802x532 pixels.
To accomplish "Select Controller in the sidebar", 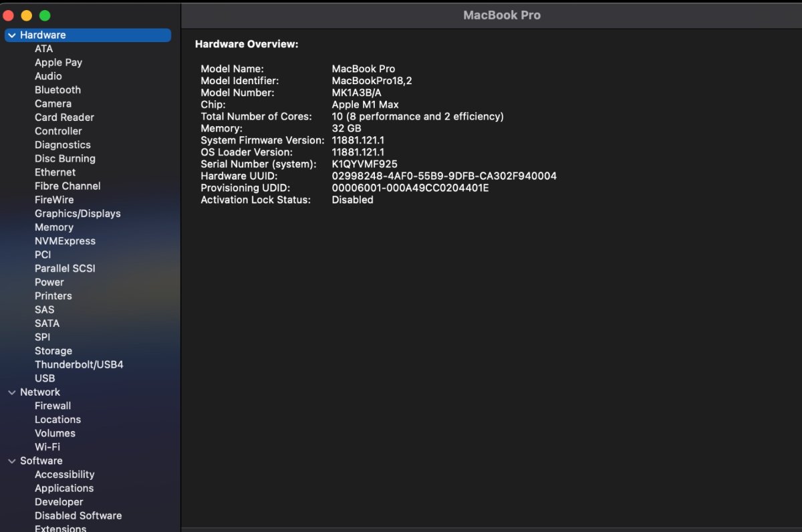I will 58,131.
